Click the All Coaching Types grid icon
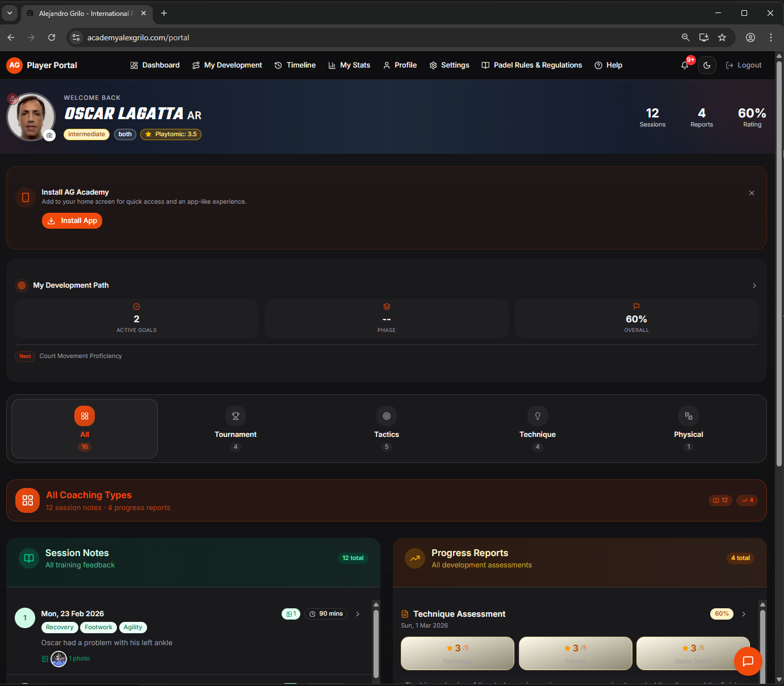 tap(27, 500)
